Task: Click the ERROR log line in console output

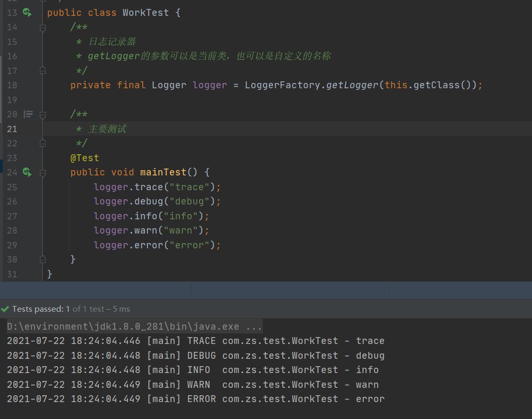Action: point(196,399)
